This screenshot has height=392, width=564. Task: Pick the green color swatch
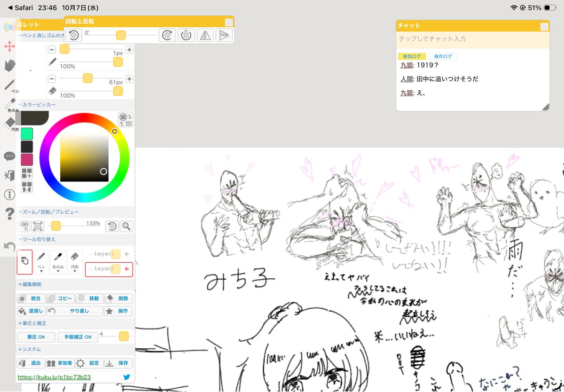click(27, 133)
